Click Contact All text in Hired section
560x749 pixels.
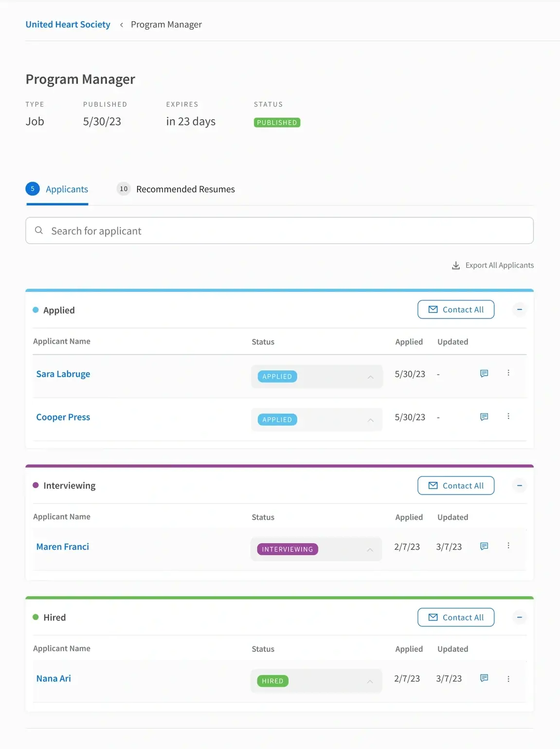[463, 618]
